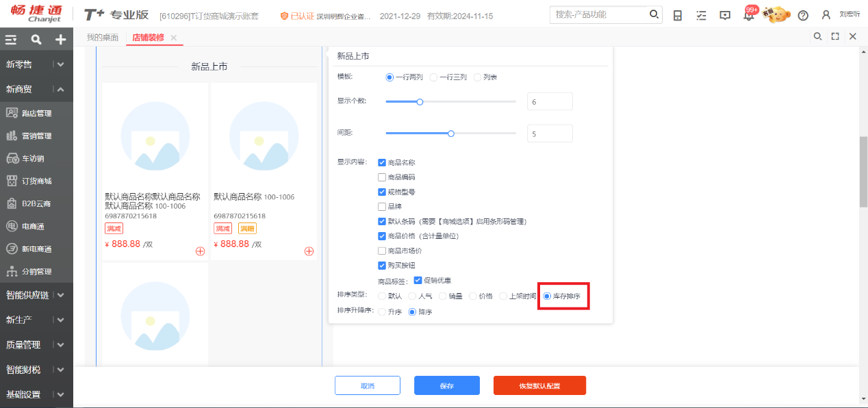Click 取消 cancel button
This screenshot has width=868, height=408.
tap(368, 385)
